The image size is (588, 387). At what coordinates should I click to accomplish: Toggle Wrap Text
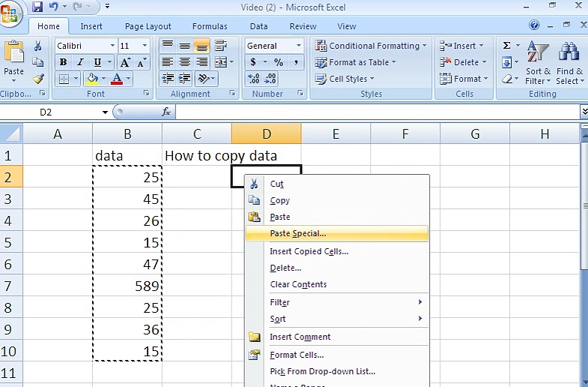[x=221, y=46]
